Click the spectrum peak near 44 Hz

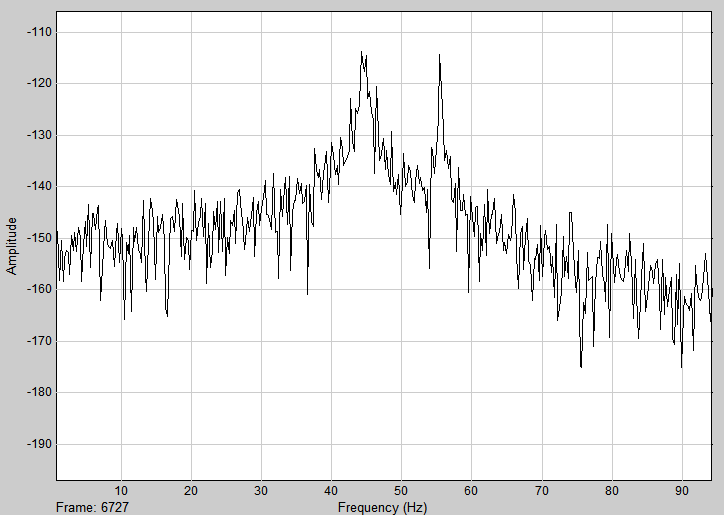pos(362,52)
